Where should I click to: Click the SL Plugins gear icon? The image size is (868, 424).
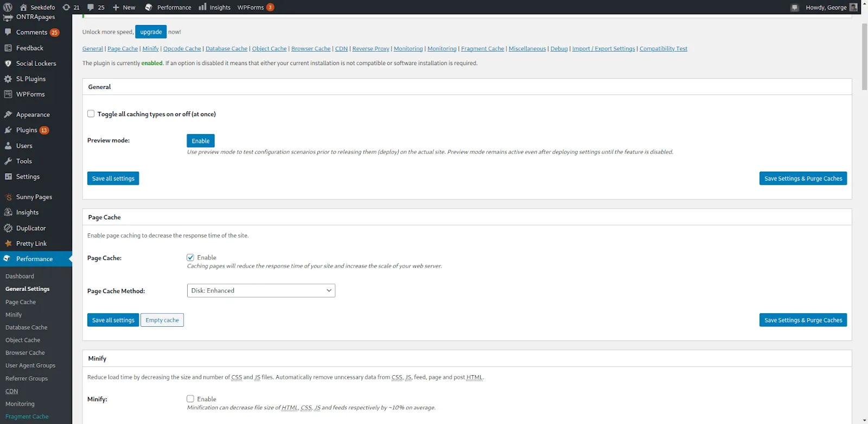point(8,79)
